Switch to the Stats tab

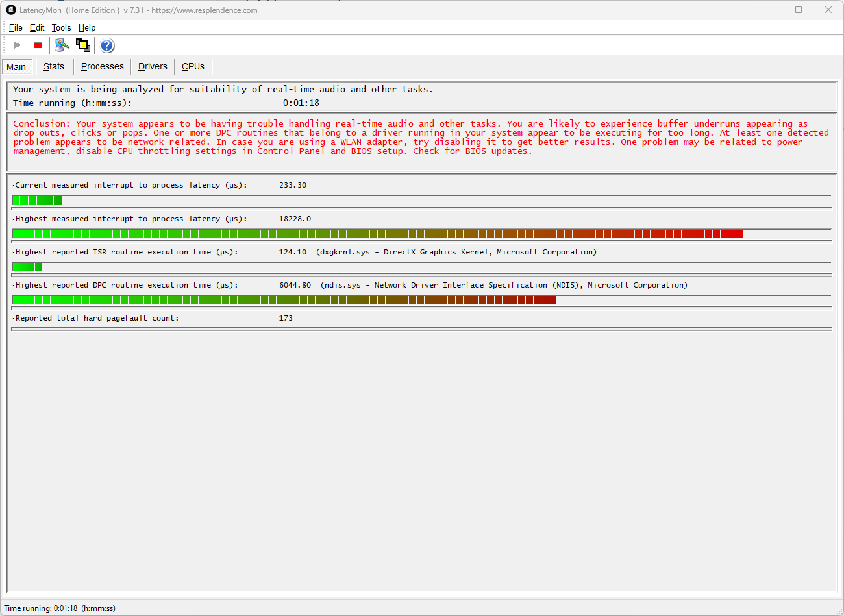pyautogui.click(x=54, y=66)
